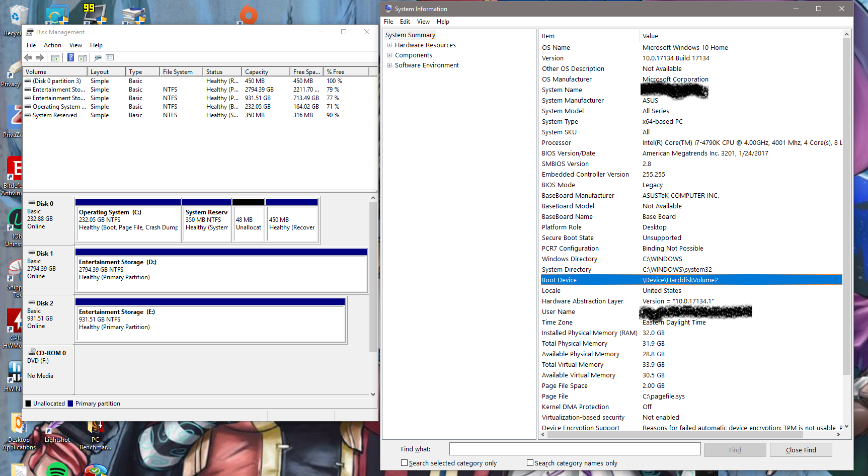The width and height of the screenshot is (868, 476).
Task: Select the Entertainment Storage (D:) partition block
Action: tap(221, 270)
